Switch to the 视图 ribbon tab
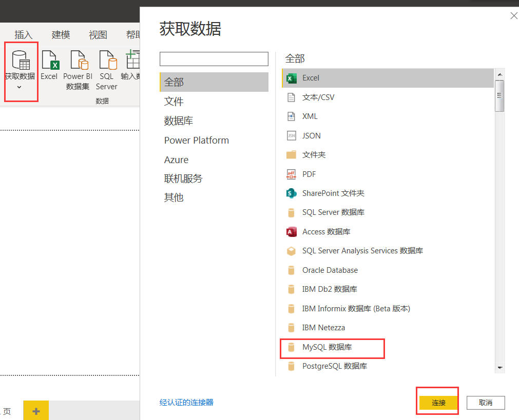This screenshot has width=519, height=420. [x=98, y=34]
